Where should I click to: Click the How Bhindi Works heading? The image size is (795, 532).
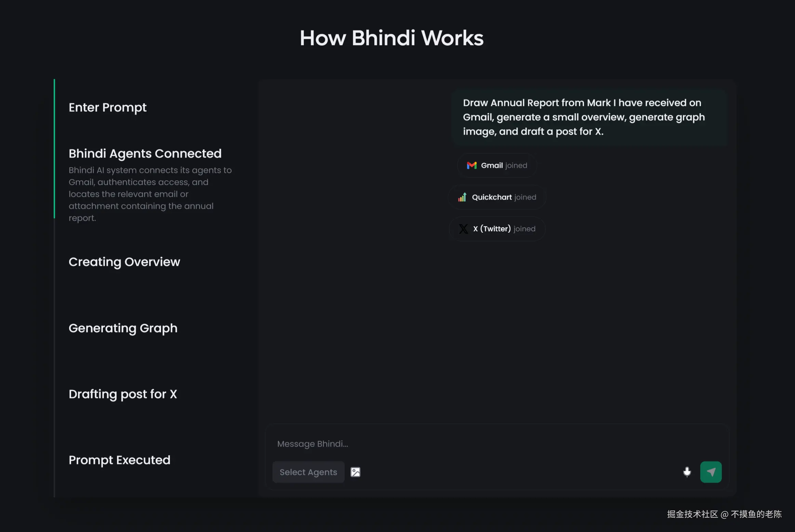[x=392, y=38]
